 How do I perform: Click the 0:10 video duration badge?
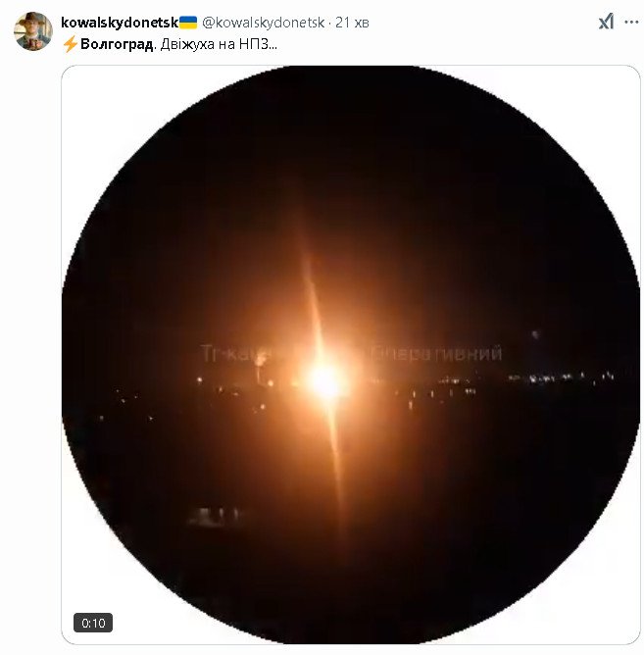pos(93,623)
